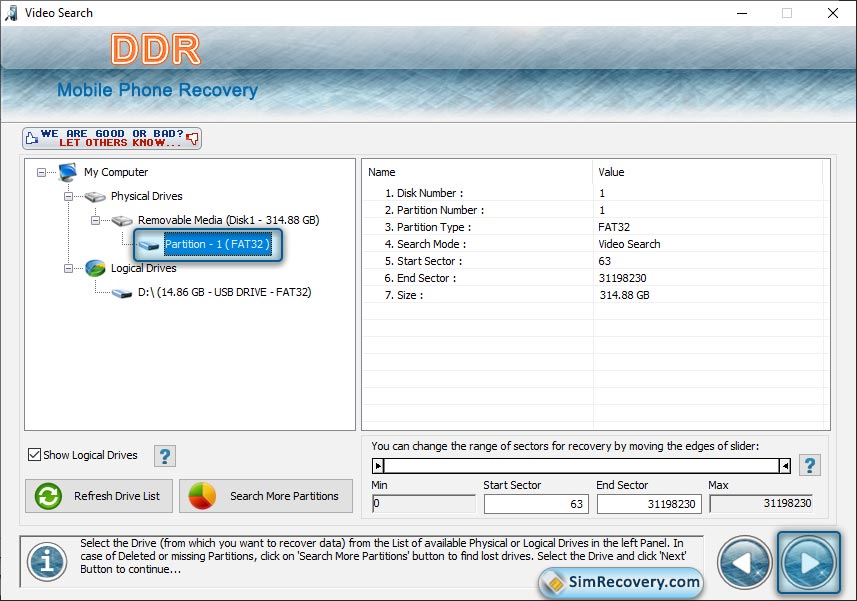Click the info icon in status bar

(46, 562)
